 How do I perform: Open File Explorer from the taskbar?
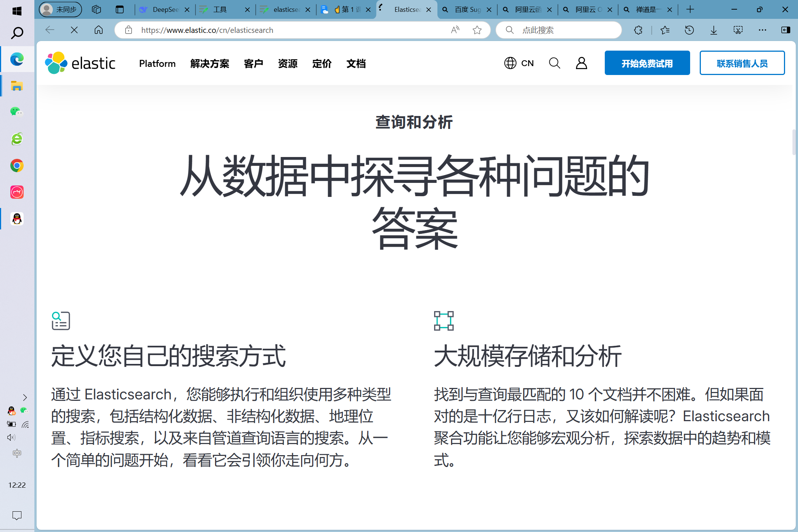tap(17, 86)
